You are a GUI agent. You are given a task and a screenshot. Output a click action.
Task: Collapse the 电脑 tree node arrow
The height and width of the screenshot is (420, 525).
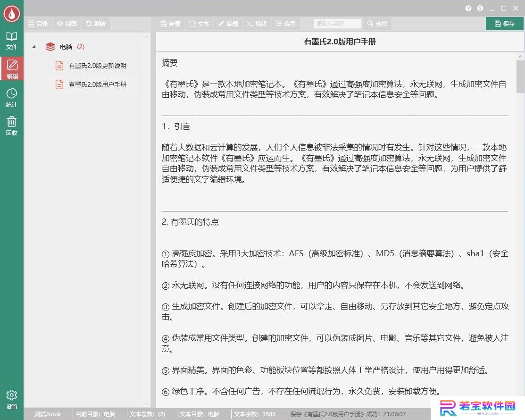pyautogui.click(x=34, y=47)
